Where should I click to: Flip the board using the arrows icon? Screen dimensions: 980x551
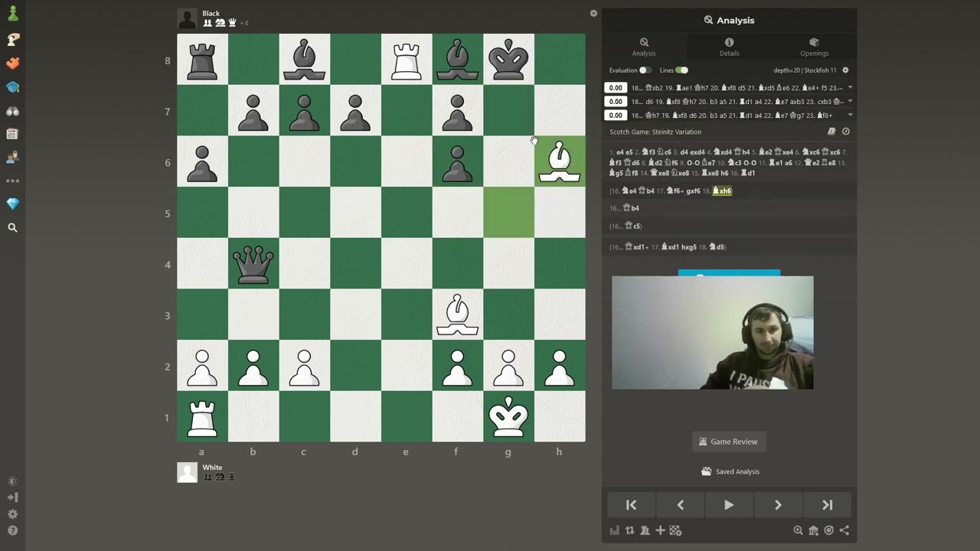(x=629, y=530)
